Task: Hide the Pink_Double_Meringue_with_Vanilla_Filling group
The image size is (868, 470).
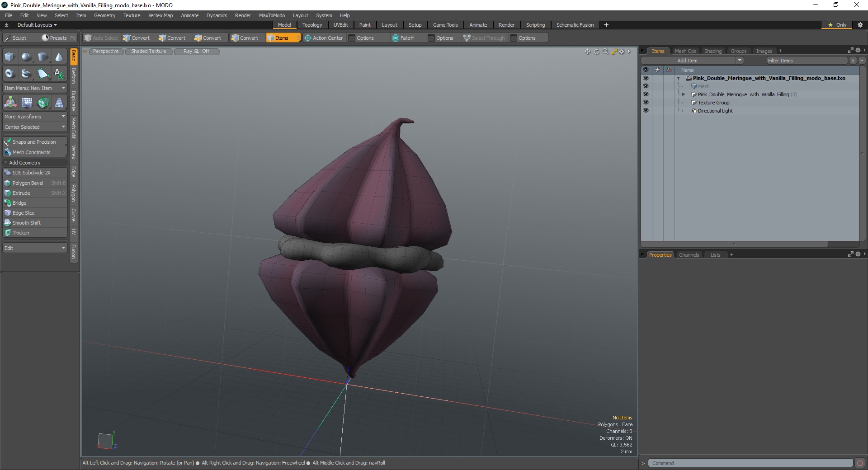Action: point(646,94)
